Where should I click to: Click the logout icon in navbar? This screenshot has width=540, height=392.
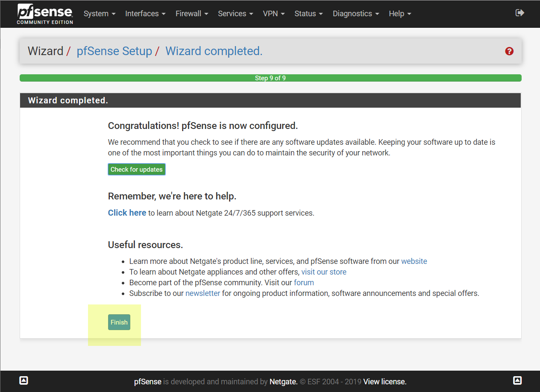coord(520,13)
